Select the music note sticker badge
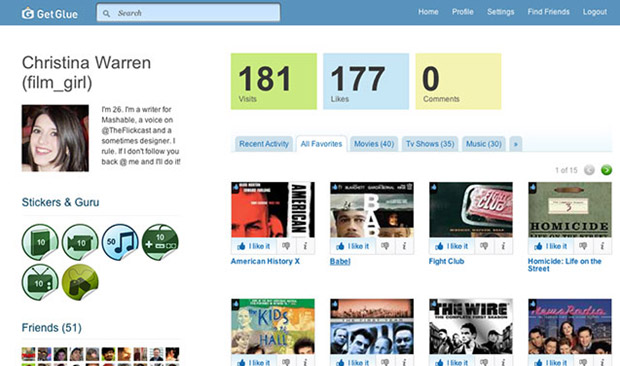 [120, 242]
